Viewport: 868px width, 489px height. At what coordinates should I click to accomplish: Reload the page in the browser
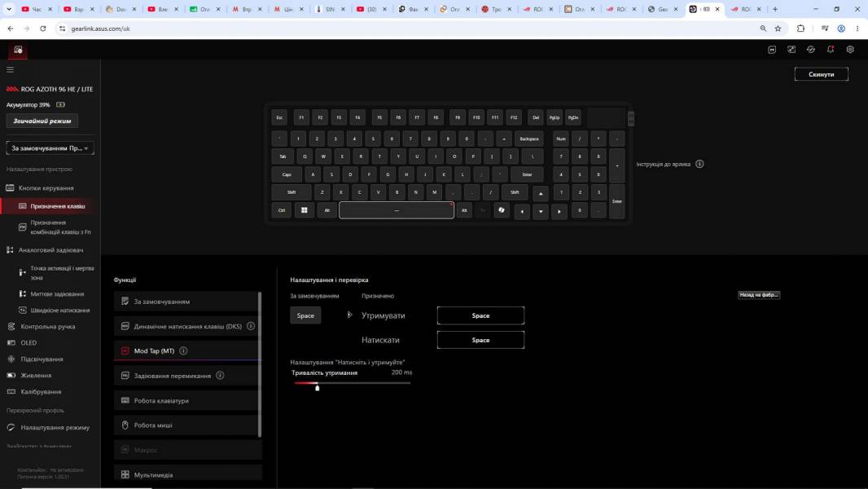pyautogui.click(x=42, y=29)
